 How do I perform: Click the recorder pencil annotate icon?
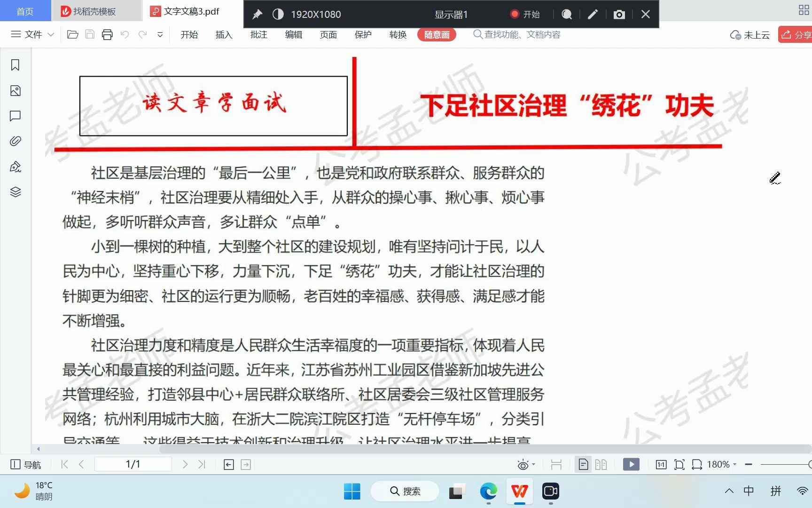tap(593, 14)
